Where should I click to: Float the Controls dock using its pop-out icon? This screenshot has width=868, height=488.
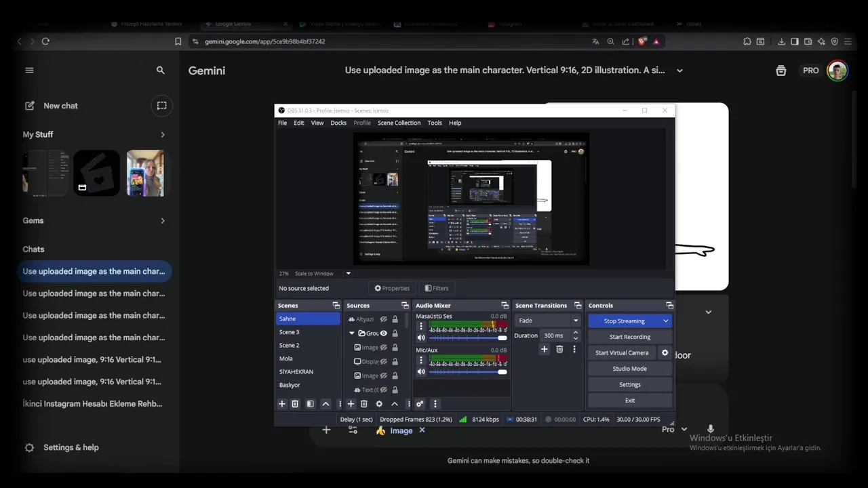669,306
